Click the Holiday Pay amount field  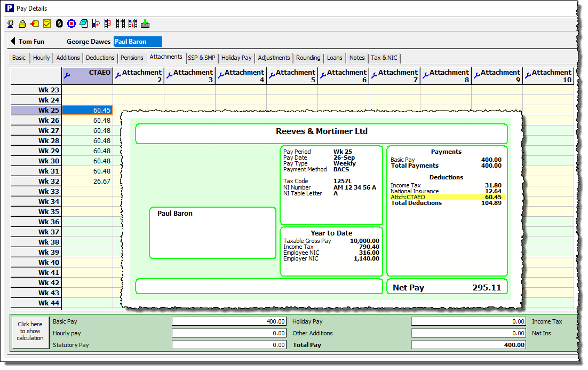point(469,321)
